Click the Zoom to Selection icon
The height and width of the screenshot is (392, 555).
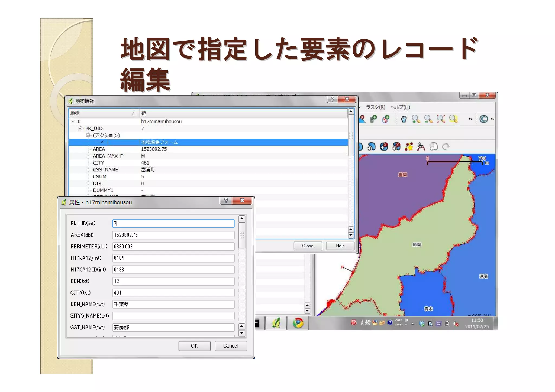(453, 119)
